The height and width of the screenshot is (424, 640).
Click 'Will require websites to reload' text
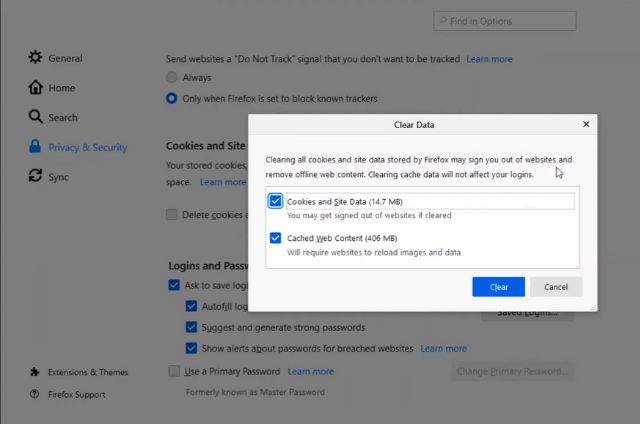point(373,252)
